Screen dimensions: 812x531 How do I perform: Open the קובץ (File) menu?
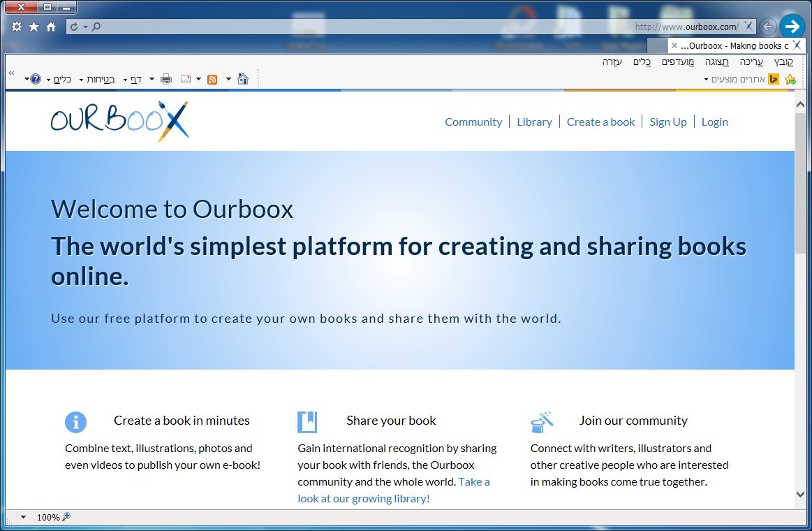point(783,62)
